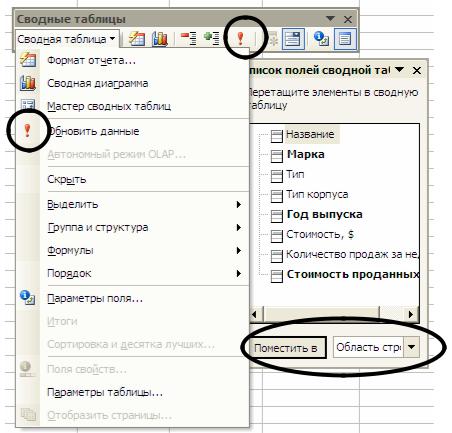This screenshot has width=452, height=433.
Task: Open Параметры поля menu item
Action: pos(132,298)
